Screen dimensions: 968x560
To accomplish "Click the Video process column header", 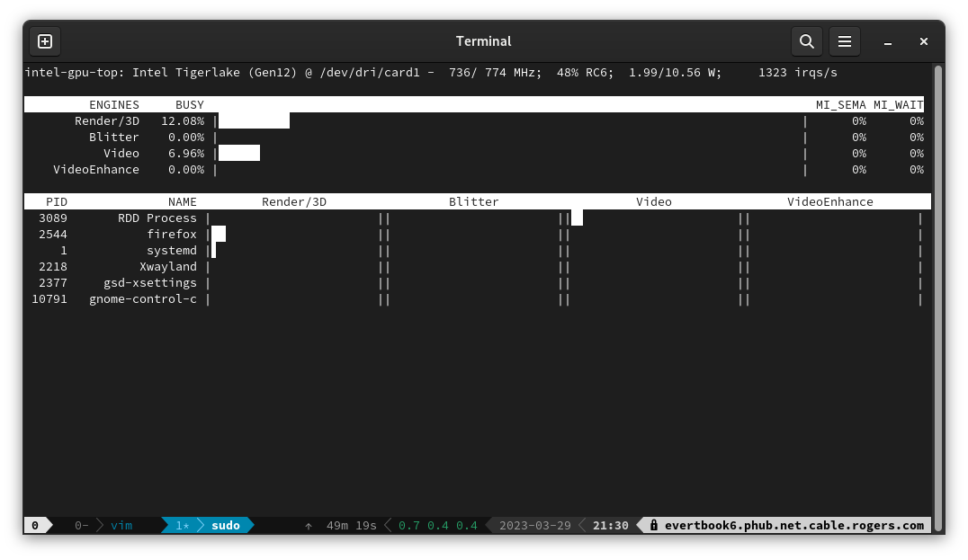I will (654, 201).
